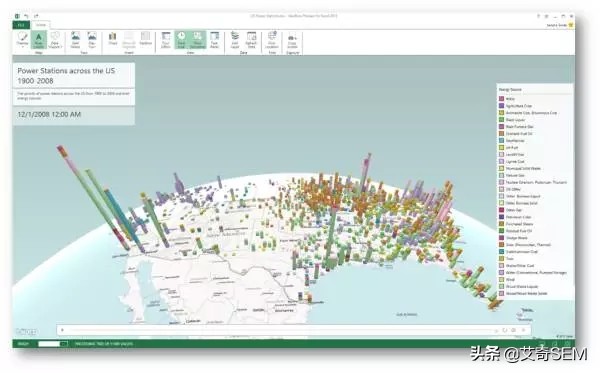Viewport: 600px width, 373px height.
Task: Click the status bar progress indicator
Action: pyautogui.click(x=53, y=344)
